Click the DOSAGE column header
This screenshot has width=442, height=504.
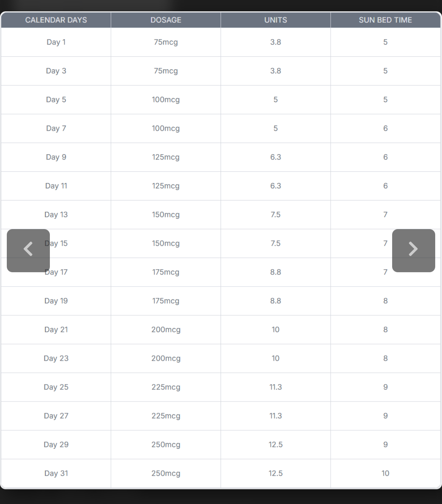tap(166, 20)
